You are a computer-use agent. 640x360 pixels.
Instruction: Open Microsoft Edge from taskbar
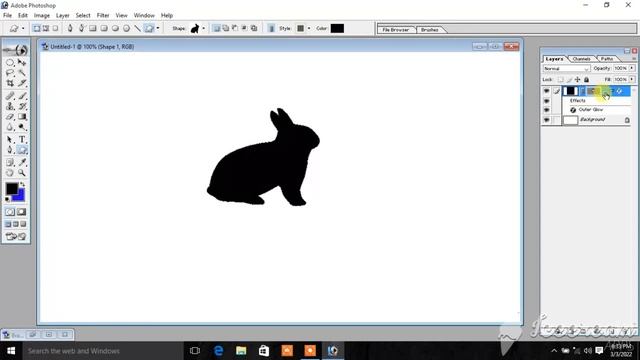click(x=218, y=351)
